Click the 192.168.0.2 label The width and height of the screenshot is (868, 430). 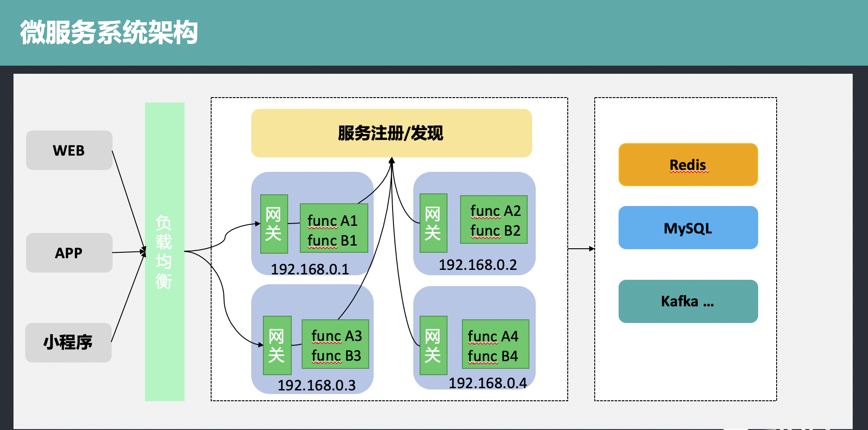point(478,264)
